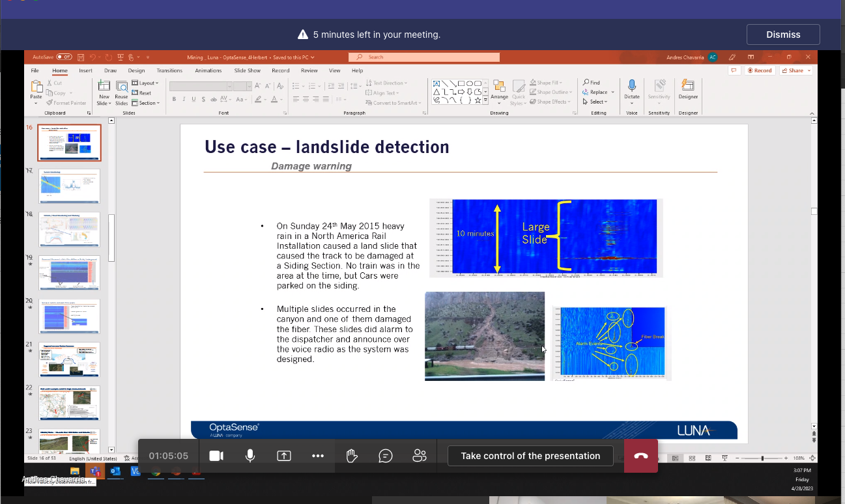Open the Comments pane icon

pos(734,70)
